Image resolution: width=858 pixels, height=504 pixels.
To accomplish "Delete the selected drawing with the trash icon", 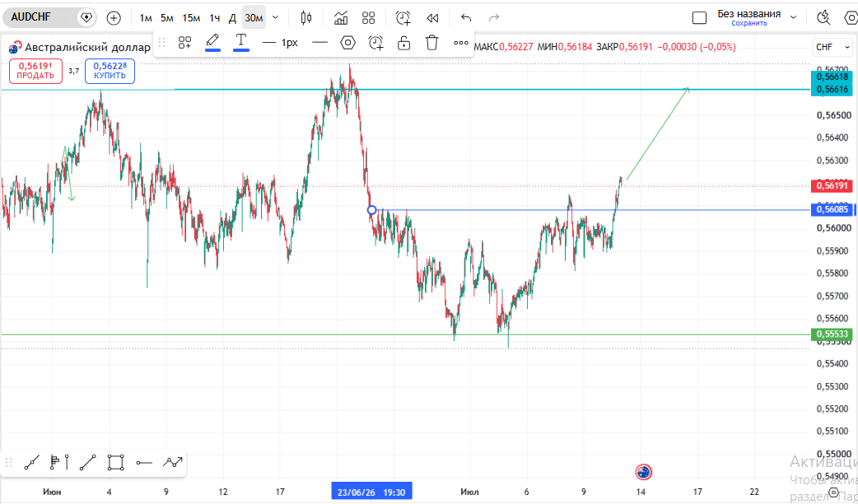I will [432, 42].
